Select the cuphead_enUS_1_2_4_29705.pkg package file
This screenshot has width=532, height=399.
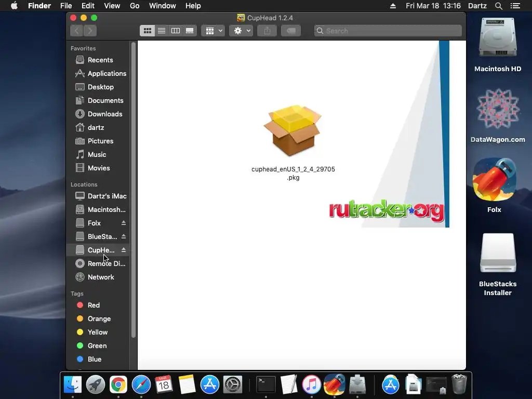pos(293,142)
